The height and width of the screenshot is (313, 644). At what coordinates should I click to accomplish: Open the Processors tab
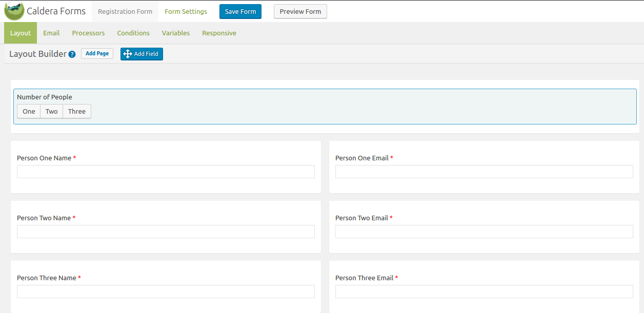click(88, 33)
